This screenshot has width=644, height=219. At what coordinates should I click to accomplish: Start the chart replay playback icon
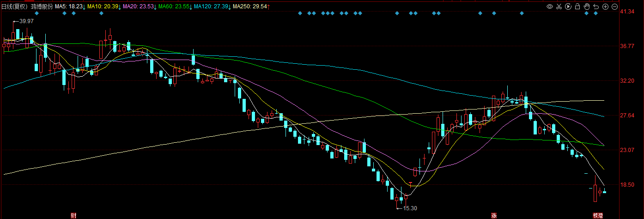pyautogui.click(x=568, y=6)
